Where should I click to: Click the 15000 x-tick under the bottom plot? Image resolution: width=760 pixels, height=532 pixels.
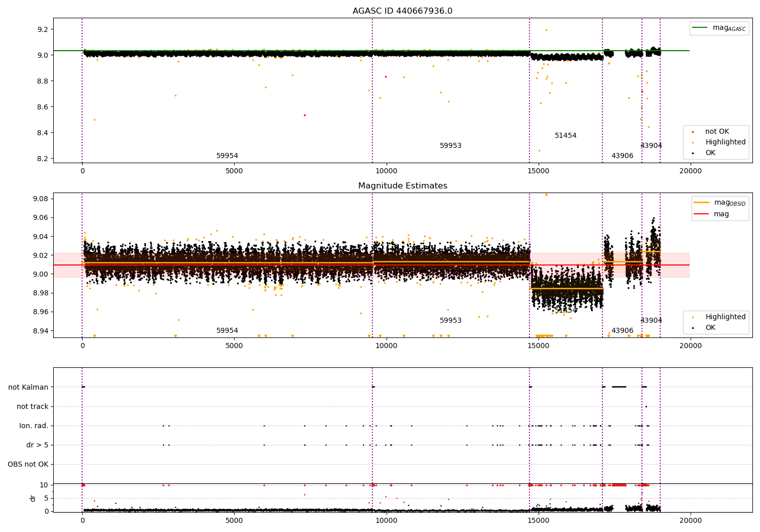tap(538, 521)
